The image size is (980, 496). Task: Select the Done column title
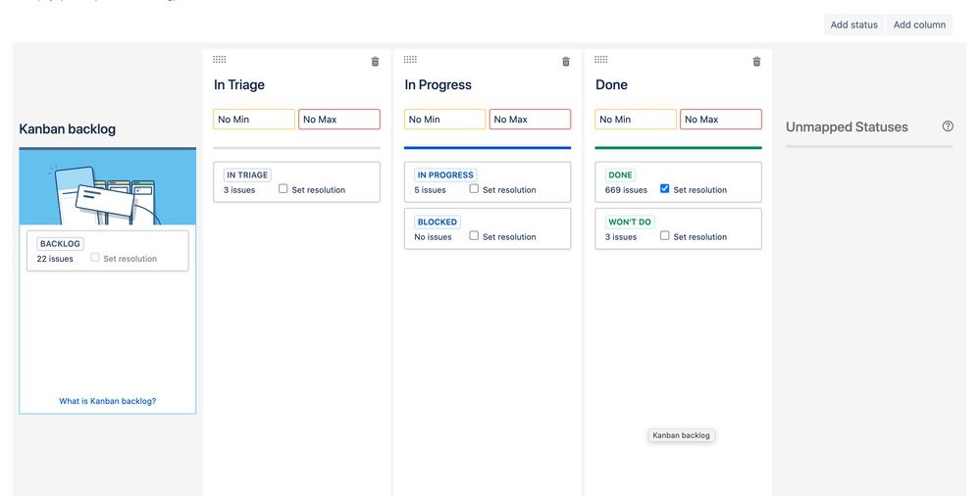pyautogui.click(x=611, y=85)
